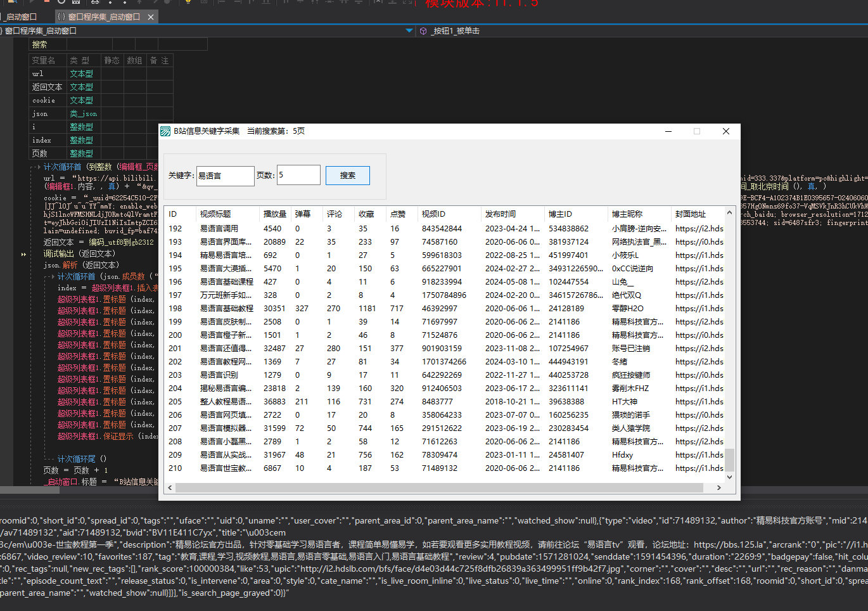Click the results list scroll-down arrow
Screen dimensions: 868x611
[x=729, y=477]
